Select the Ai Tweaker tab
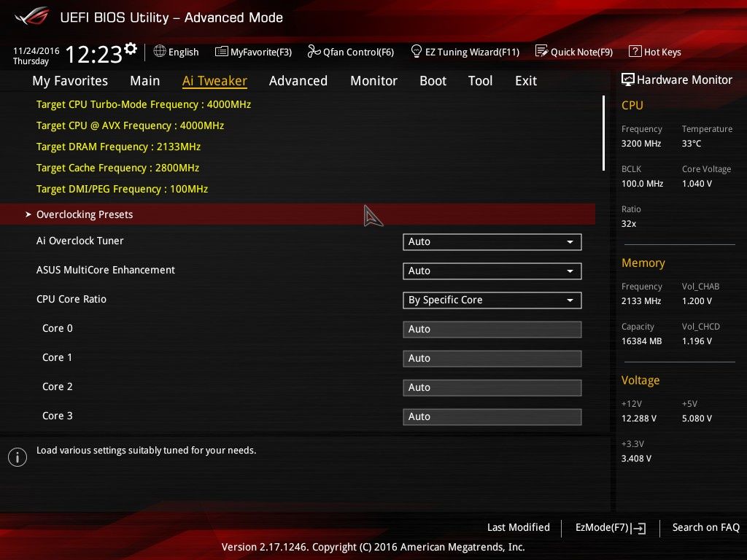The height and width of the screenshot is (560, 747). coord(214,81)
